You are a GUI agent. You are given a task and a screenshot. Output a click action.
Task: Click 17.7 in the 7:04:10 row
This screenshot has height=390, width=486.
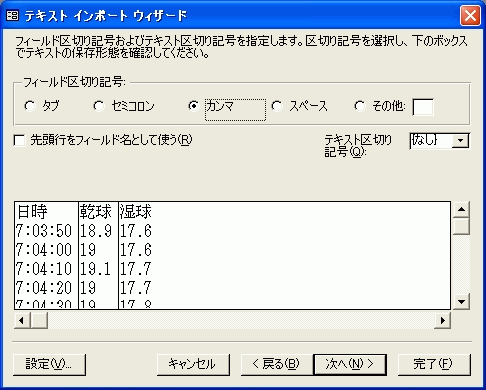coord(136,269)
